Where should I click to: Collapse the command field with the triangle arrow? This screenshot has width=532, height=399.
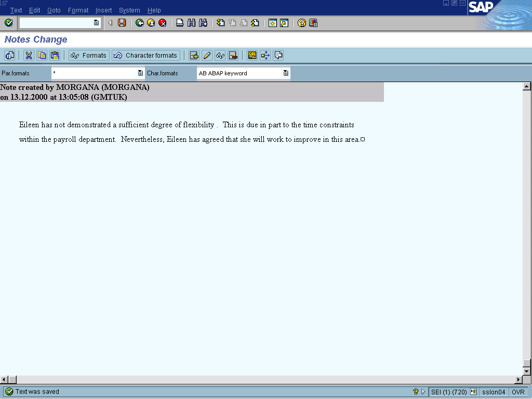[x=110, y=23]
